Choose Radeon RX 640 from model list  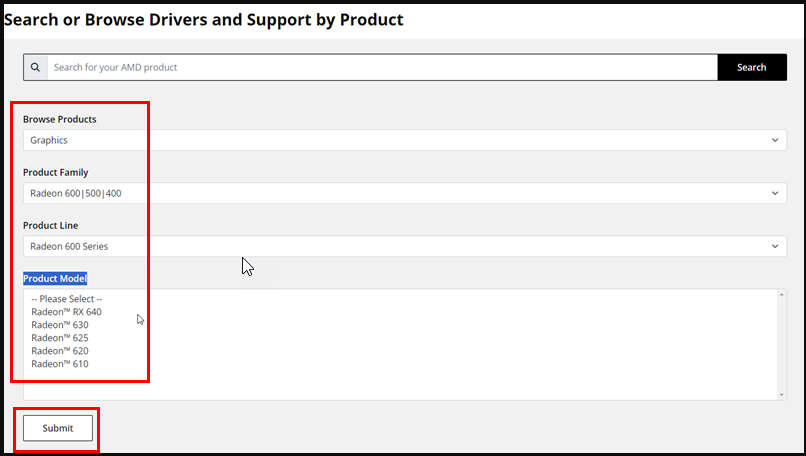pyautogui.click(x=66, y=312)
